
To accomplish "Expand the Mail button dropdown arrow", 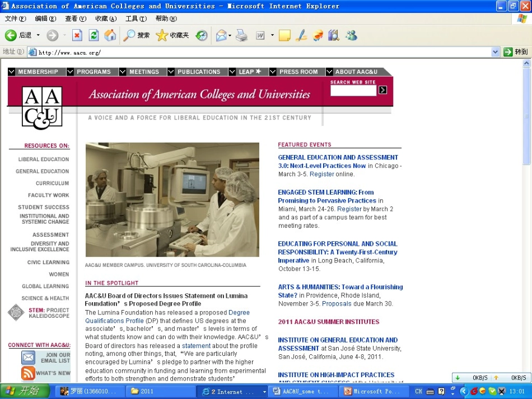I will (230, 35).
